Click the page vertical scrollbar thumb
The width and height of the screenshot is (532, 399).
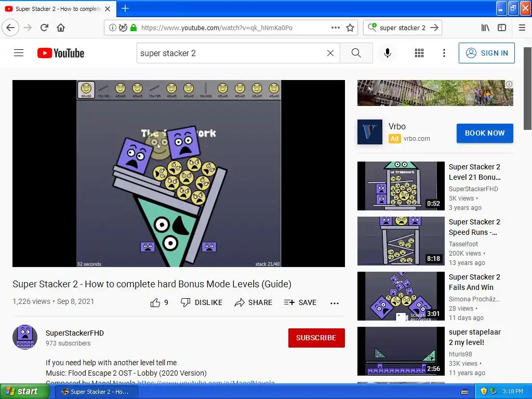(527, 88)
